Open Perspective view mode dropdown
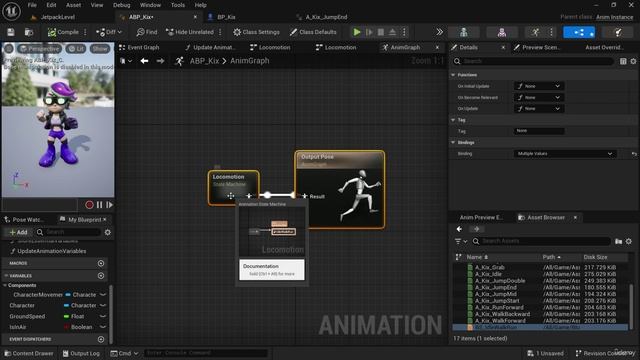 [x=40, y=49]
